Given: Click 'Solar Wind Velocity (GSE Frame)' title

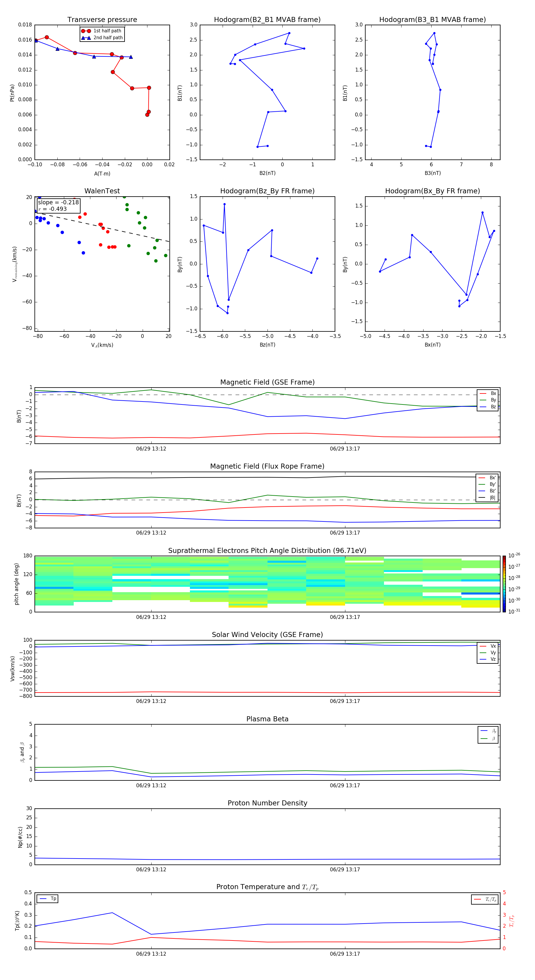Looking at the screenshot, I should tap(267, 635).
